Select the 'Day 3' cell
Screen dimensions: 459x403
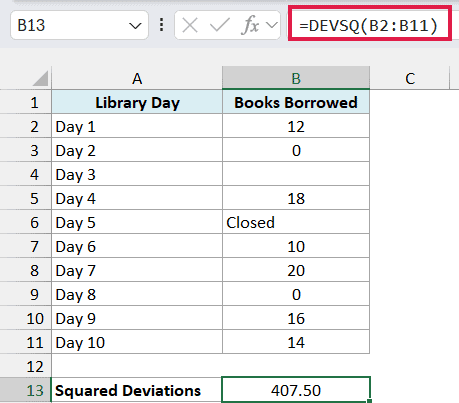(x=137, y=174)
